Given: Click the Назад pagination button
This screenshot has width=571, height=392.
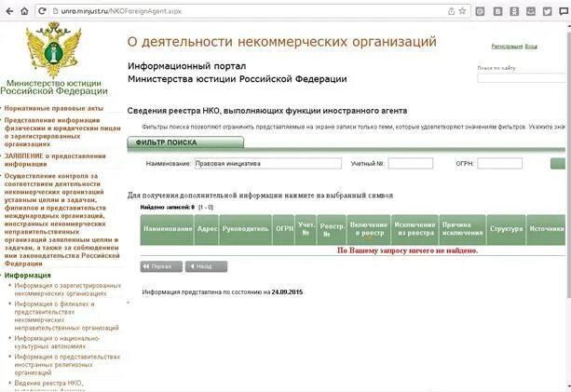Looking at the screenshot, I should point(206,266).
